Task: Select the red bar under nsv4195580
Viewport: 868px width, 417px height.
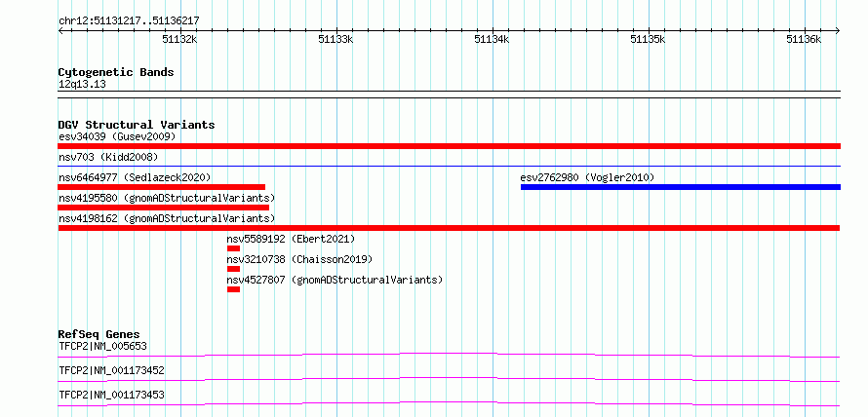Action: [163, 208]
